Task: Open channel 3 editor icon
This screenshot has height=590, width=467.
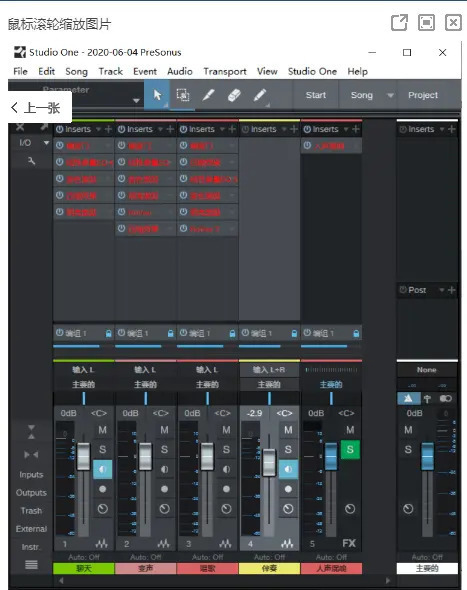Action: point(225,543)
